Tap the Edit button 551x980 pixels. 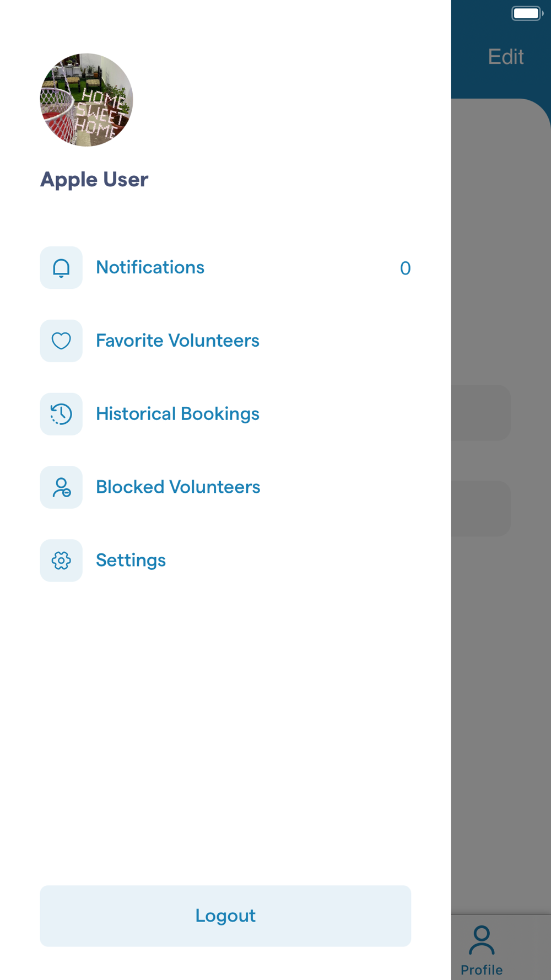(x=506, y=57)
